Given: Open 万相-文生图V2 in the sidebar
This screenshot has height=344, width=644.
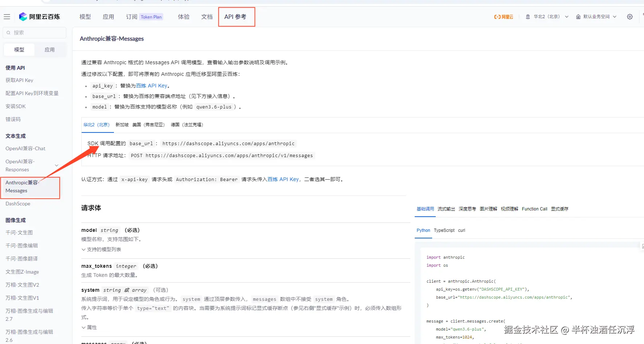Looking at the screenshot, I should (x=22, y=285).
